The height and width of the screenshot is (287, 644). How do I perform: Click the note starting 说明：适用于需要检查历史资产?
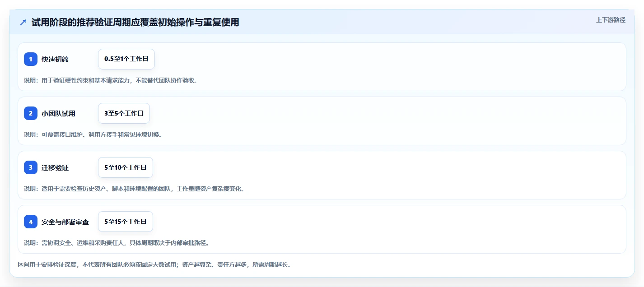(134, 189)
